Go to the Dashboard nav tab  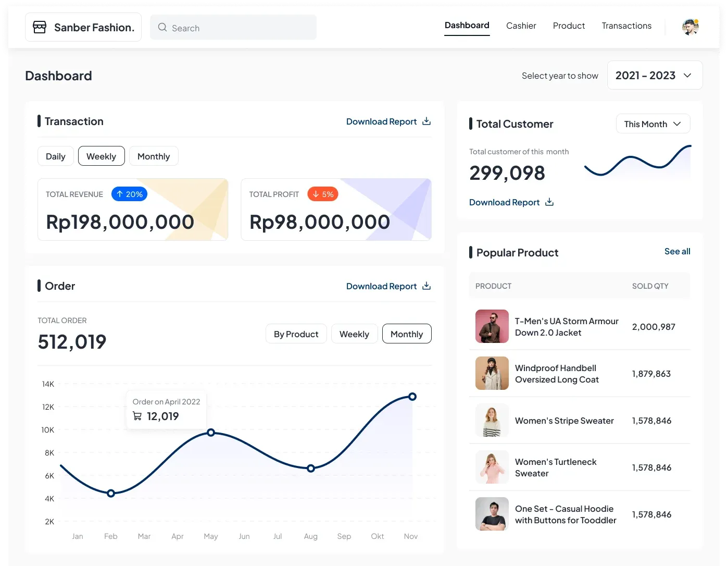pyautogui.click(x=467, y=26)
